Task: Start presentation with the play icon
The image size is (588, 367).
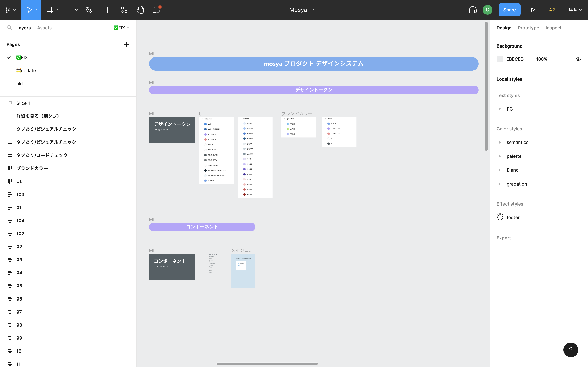Action: pyautogui.click(x=533, y=10)
